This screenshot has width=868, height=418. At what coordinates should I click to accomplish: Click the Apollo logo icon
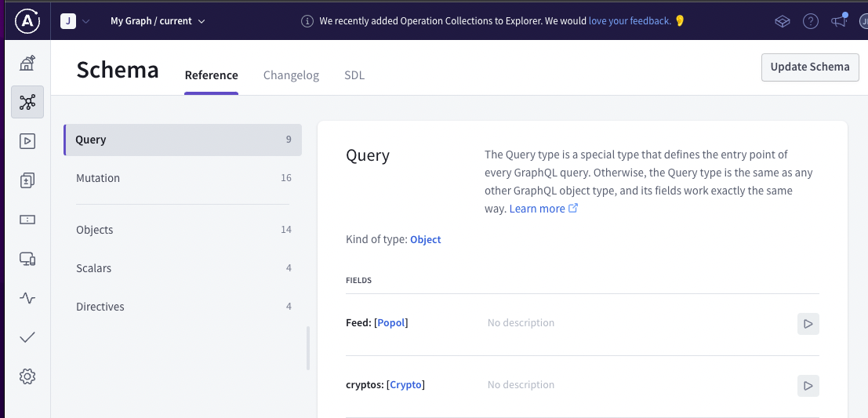tap(27, 20)
